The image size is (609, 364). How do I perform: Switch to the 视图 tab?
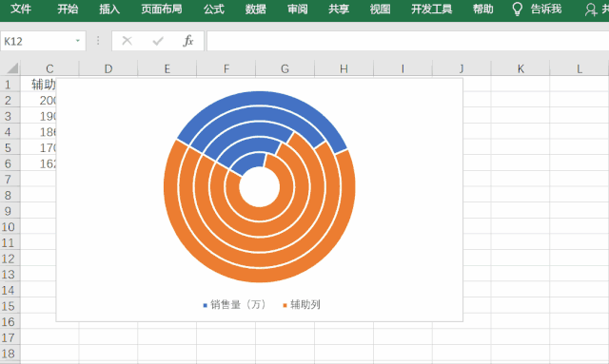point(380,9)
